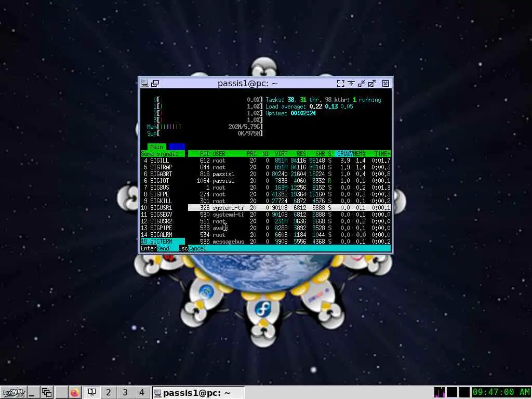The image size is (532, 399).
Task: Click the highlighted CPU% column header
Action: (344, 154)
